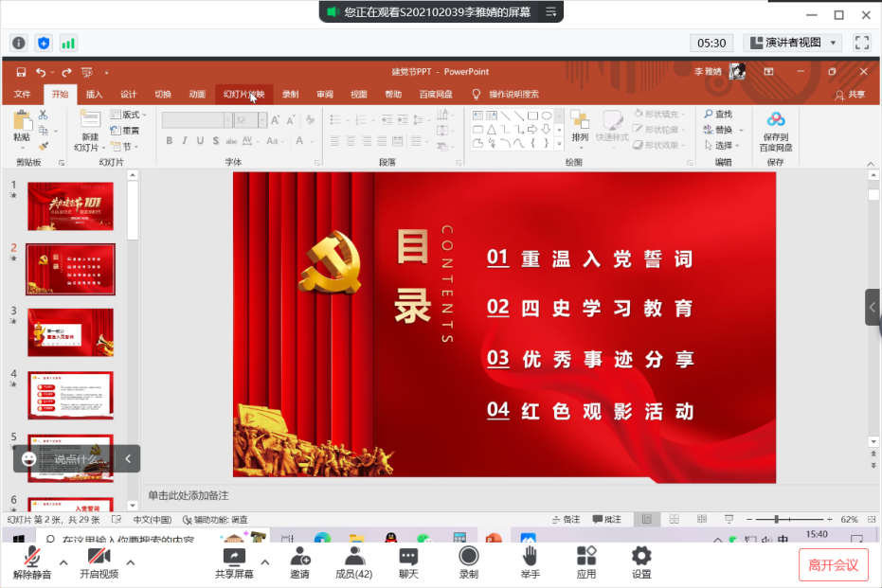Click the format painter brush icon

[43, 146]
